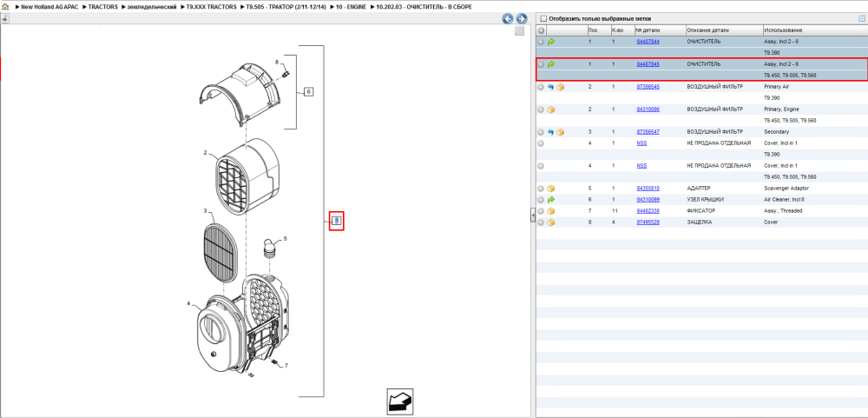Open the 10.202.03 - ОЧИСТИТЕЛЬ - В СБОРЕ breadcrumb
Image resolution: width=868 pixels, height=418 pixels.
424,7
